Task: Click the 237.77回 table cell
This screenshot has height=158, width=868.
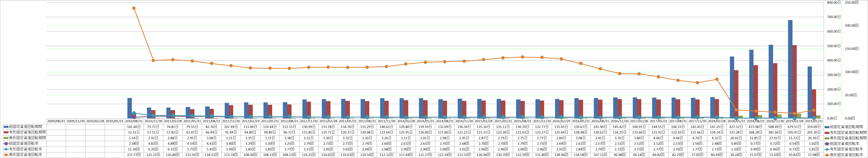Action: point(134,155)
